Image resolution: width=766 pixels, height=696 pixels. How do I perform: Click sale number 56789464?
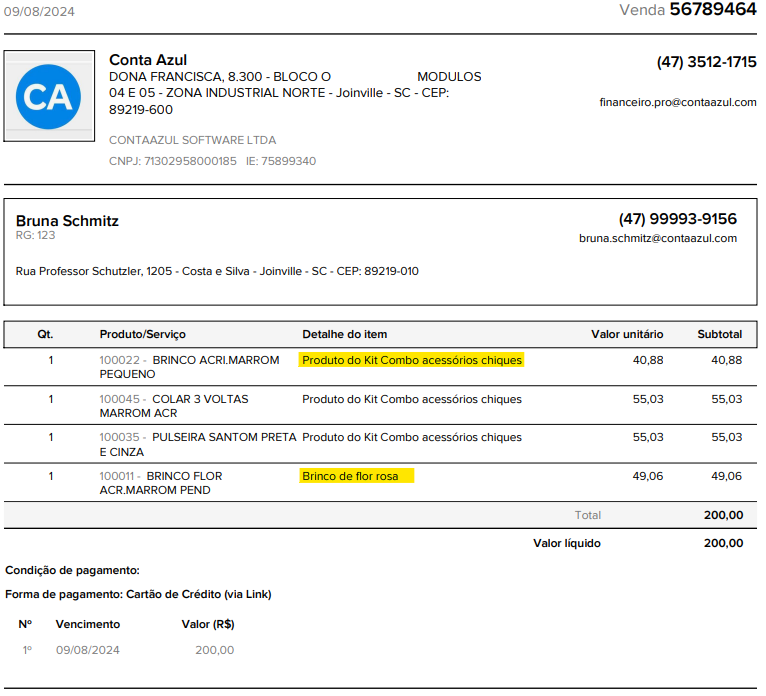click(713, 10)
